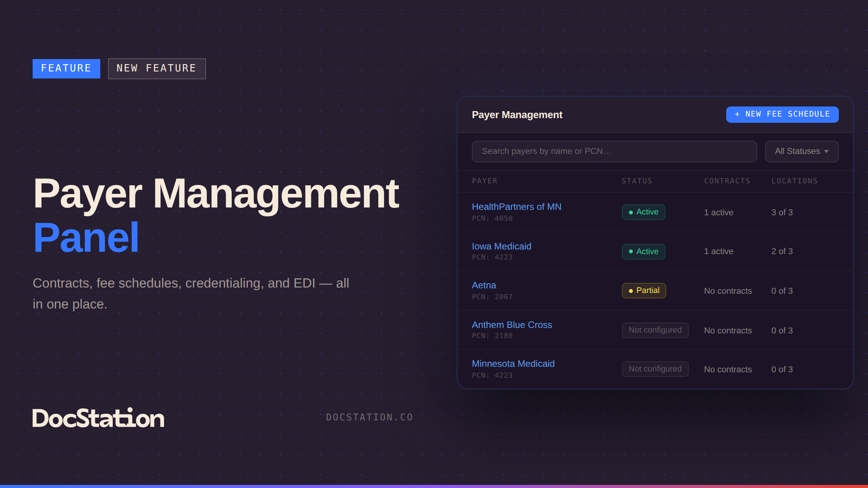This screenshot has width=868, height=488.
Task: Open Anthem Blue Cross payer link
Action: click(x=512, y=325)
